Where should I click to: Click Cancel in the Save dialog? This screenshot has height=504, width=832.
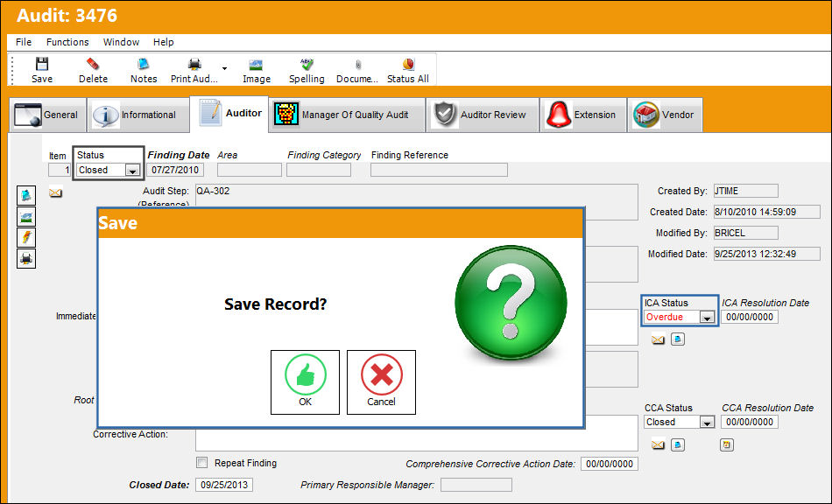pos(381,382)
